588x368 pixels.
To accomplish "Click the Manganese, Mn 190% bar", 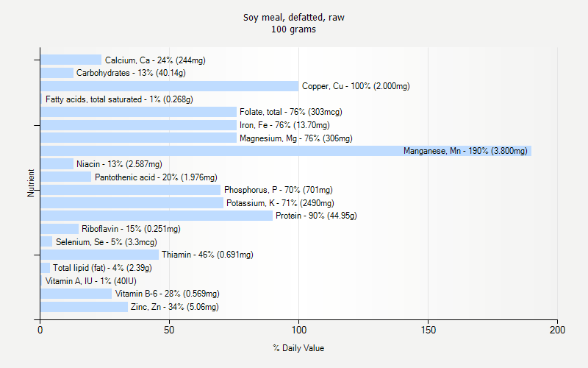I will (x=285, y=151).
